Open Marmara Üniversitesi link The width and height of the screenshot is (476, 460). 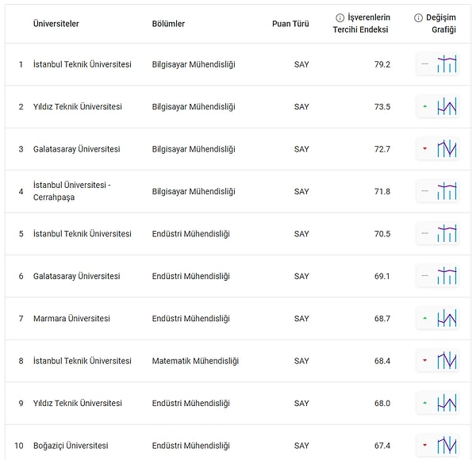click(x=71, y=318)
